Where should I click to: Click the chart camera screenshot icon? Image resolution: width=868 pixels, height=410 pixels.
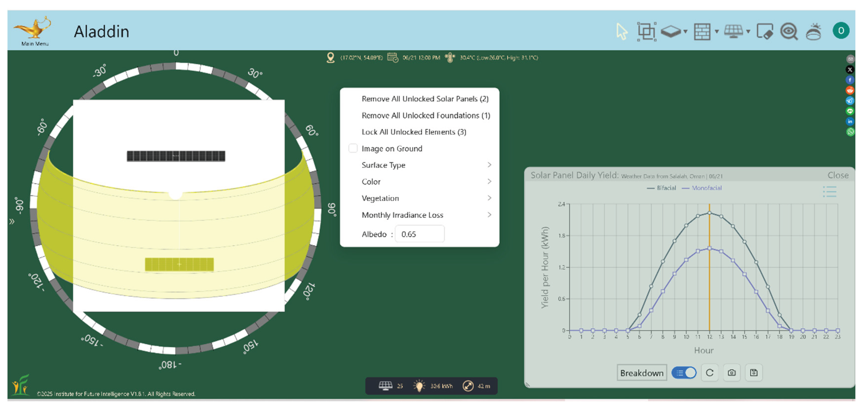pyautogui.click(x=731, y=373)
